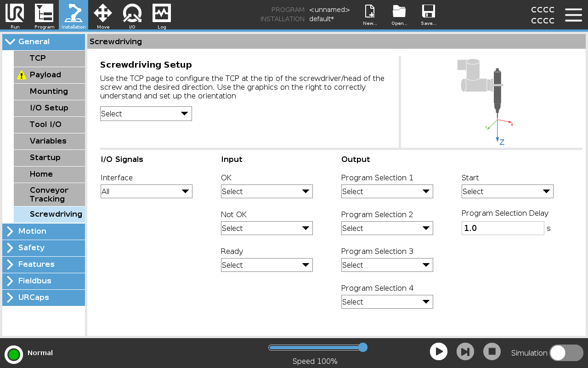Click the Open folder icon
Image resolution: width=588 pixels, height=368 pixels.
[399, 14]
